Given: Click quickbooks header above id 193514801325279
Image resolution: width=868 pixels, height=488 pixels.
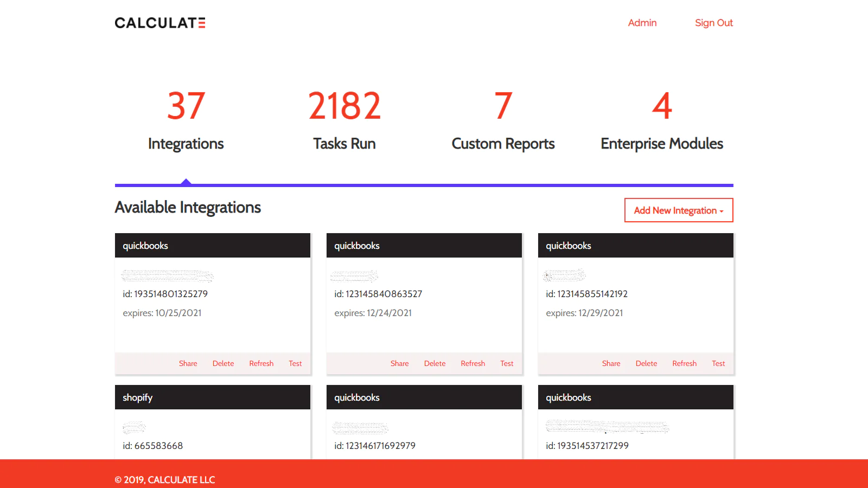Looking at the screenshot, I should click(x=213, y=246).
